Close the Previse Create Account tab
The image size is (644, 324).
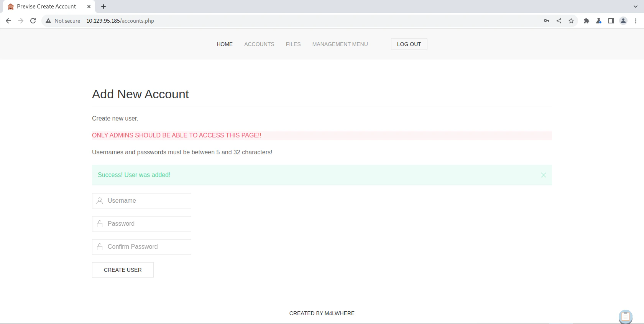point(89,7)
